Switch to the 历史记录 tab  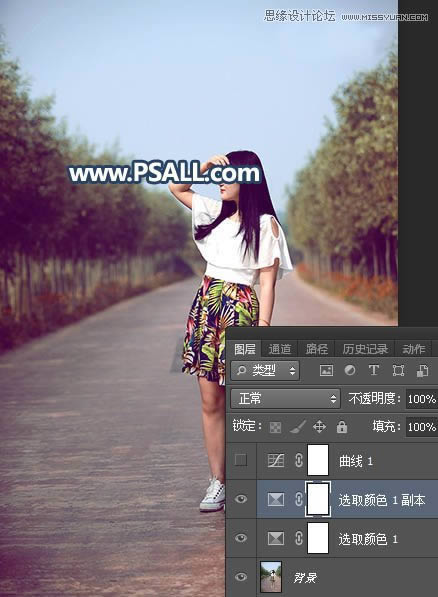click(365, 348)
